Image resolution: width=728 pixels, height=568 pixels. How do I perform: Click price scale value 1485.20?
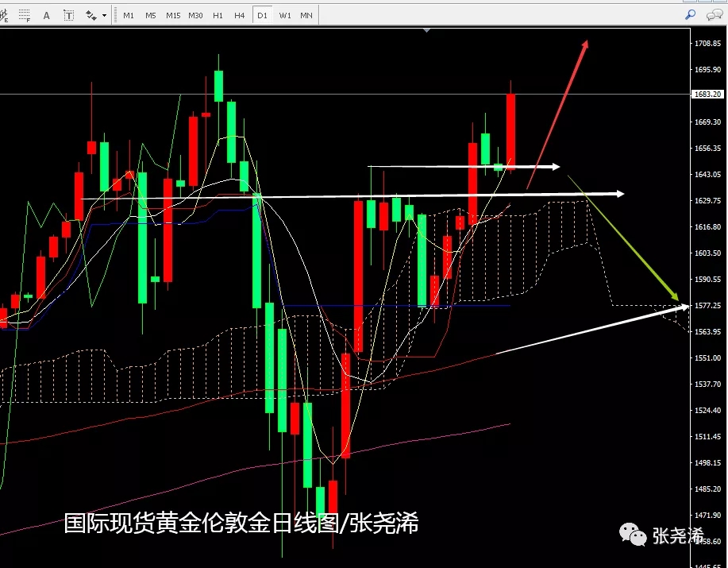[707, 489]
